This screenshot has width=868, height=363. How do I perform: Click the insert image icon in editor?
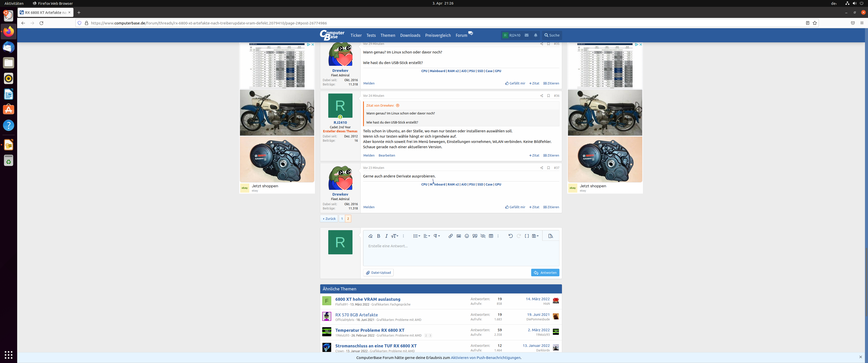tap(458, 236)
